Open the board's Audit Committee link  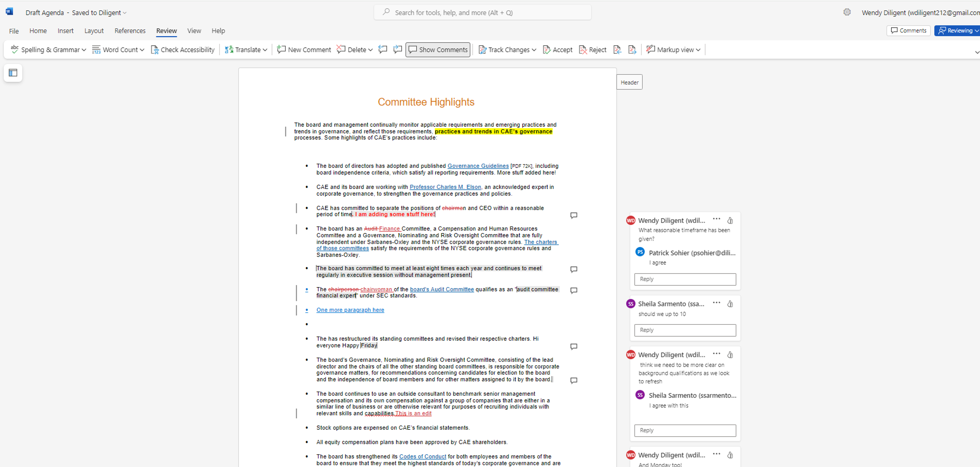(442, 289)
